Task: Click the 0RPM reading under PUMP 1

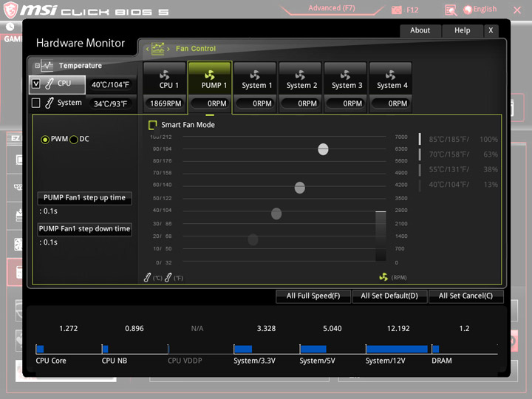Action: point(211,103)
